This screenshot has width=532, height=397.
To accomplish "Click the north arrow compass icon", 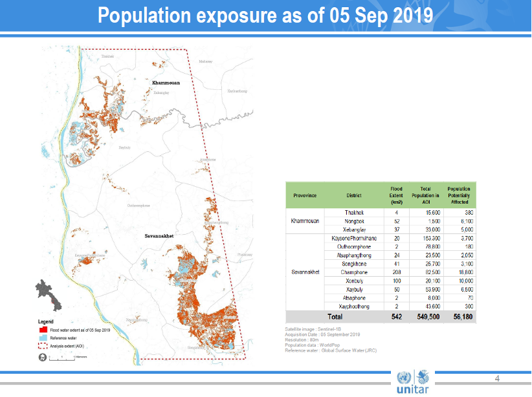I will pos(43,357).
